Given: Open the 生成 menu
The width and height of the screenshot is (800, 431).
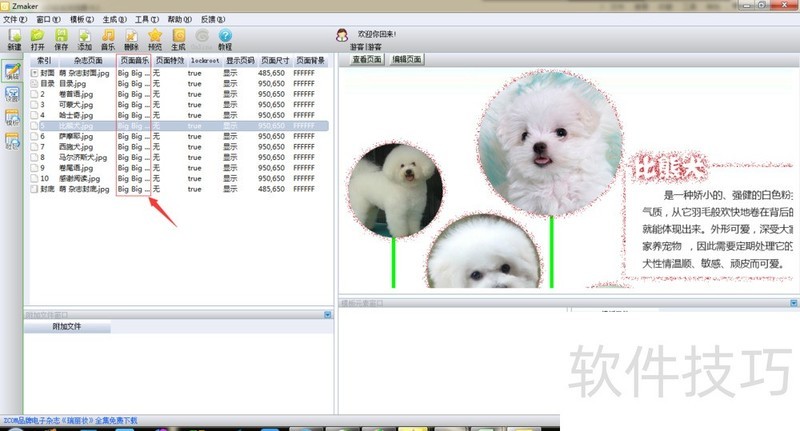Looking at the screenshot, I should 114,19.
